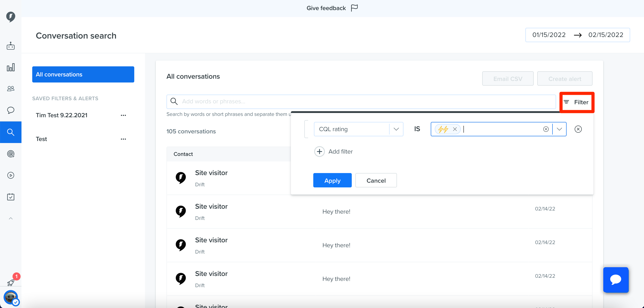Select the All conversations tab
The image size is (644, 308).
pos(83,74)
